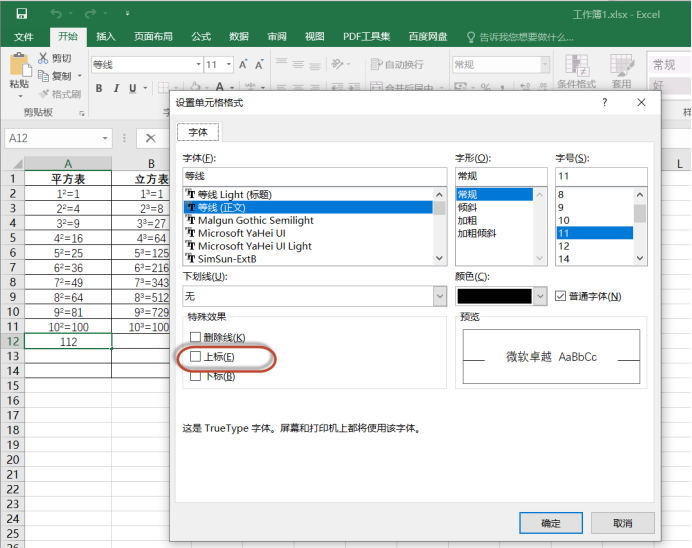Open the dialog help question mark

point(605,102)
